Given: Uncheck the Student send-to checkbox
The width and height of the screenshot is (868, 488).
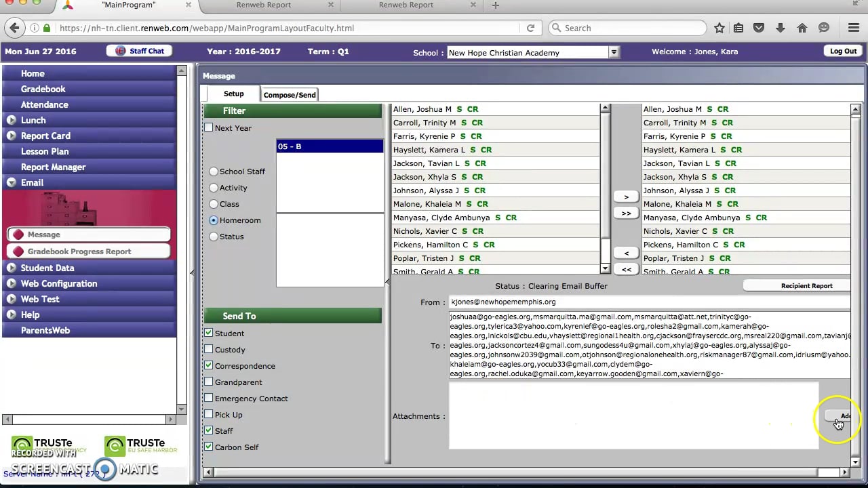Looking at the screenshot, I should click(209, 333).
